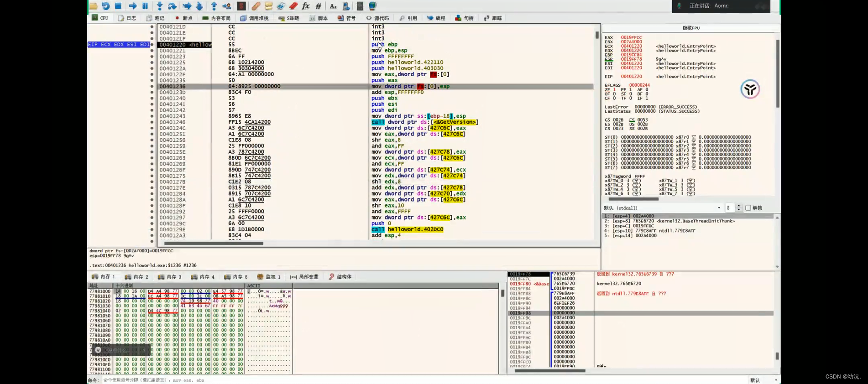Click the Step Into icon
Image resolution: width=868 pixels, height=384 pixels.
tap(159, 6)
